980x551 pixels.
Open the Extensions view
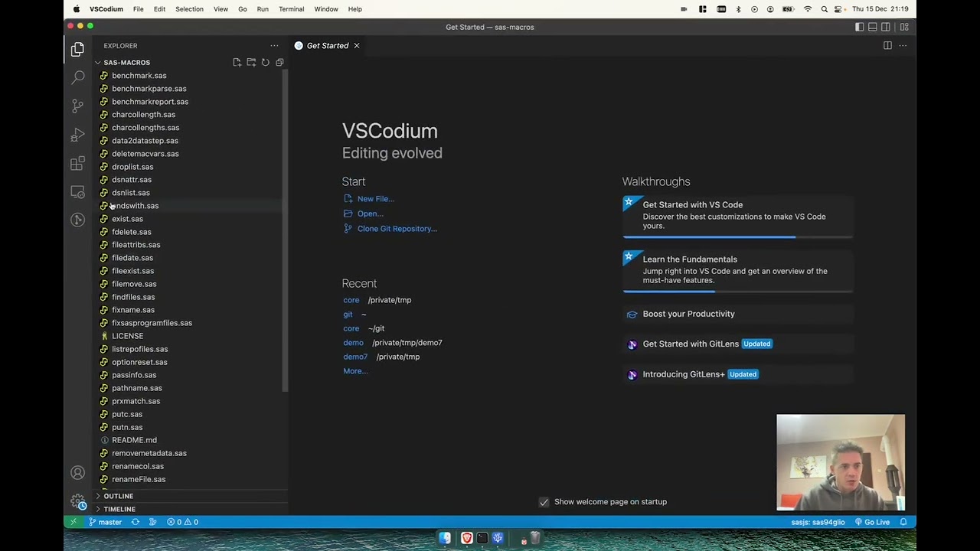click(x=77, y=163)
